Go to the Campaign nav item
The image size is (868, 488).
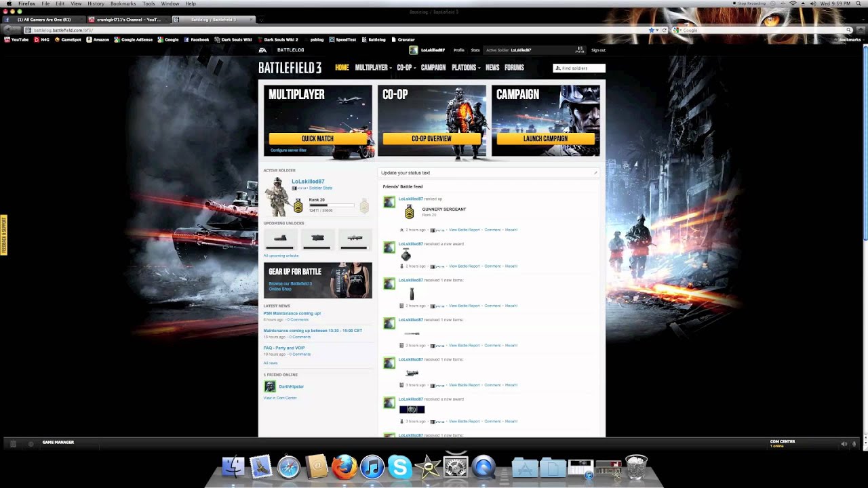click(x=433, y=68)
